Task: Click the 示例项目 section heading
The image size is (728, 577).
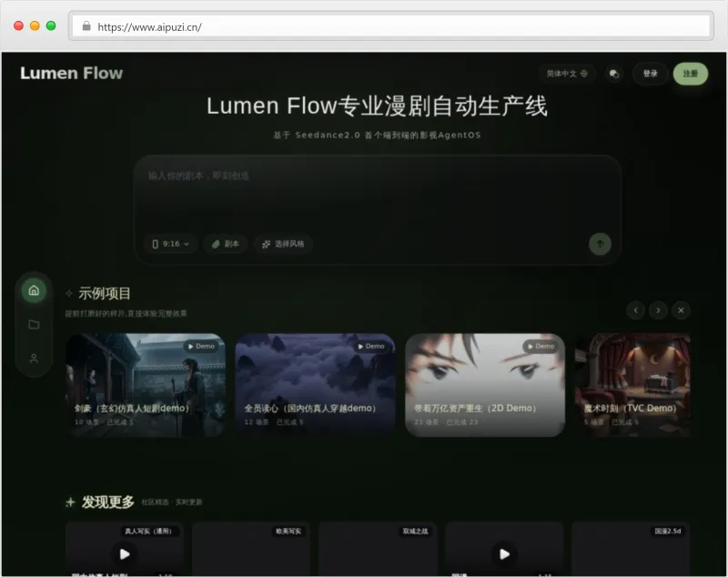Action: tap(105, 293)
